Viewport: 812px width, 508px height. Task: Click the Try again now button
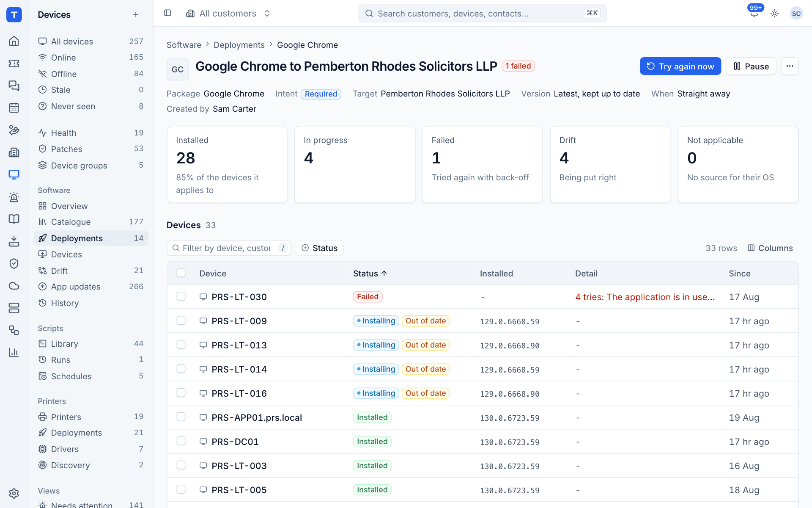680,66
